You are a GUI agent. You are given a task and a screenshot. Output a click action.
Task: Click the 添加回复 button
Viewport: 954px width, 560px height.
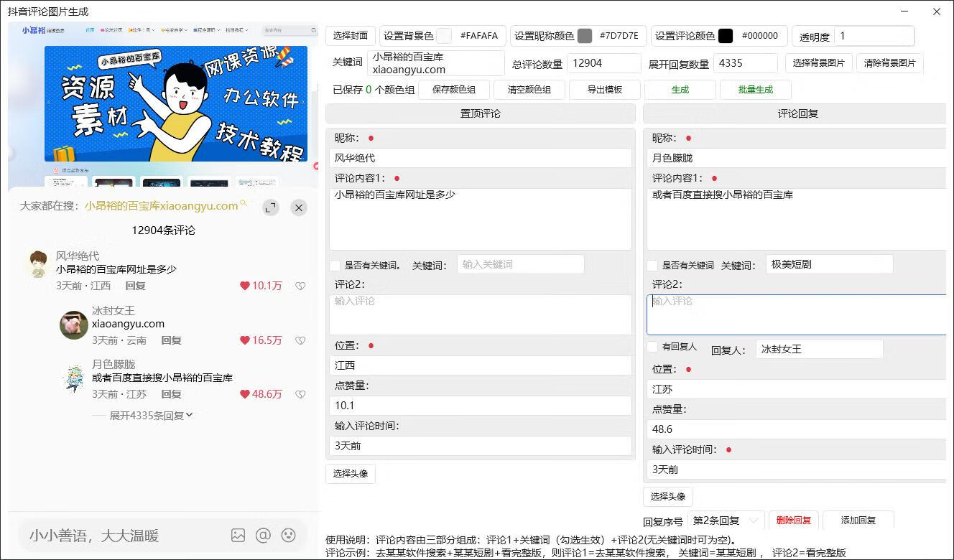[x=858, y=521]
